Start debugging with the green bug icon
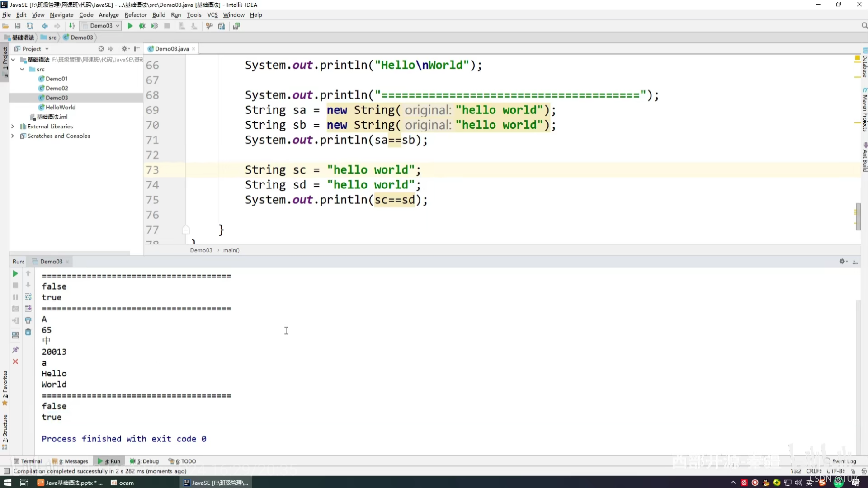The width and height of the screenshot is (868, 488). (142, 26)
